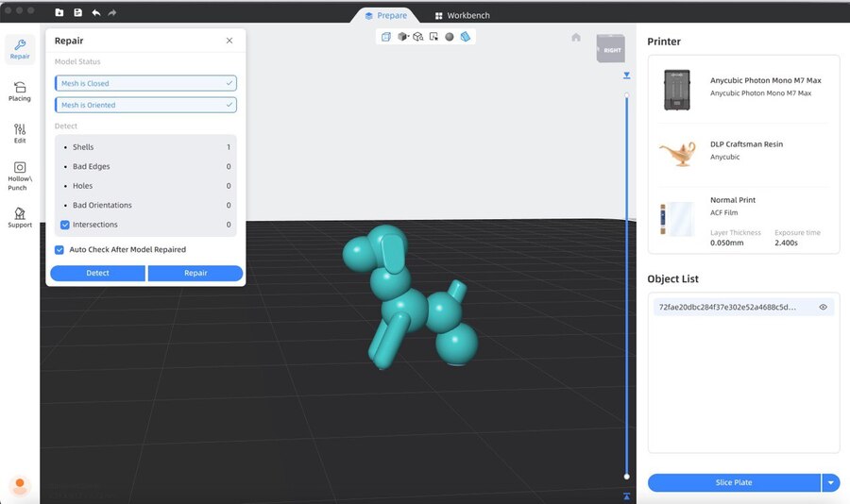Expand the Slice Plate dropdown arrow
Viewport: 850px width, 504px height.
(831, 482)
